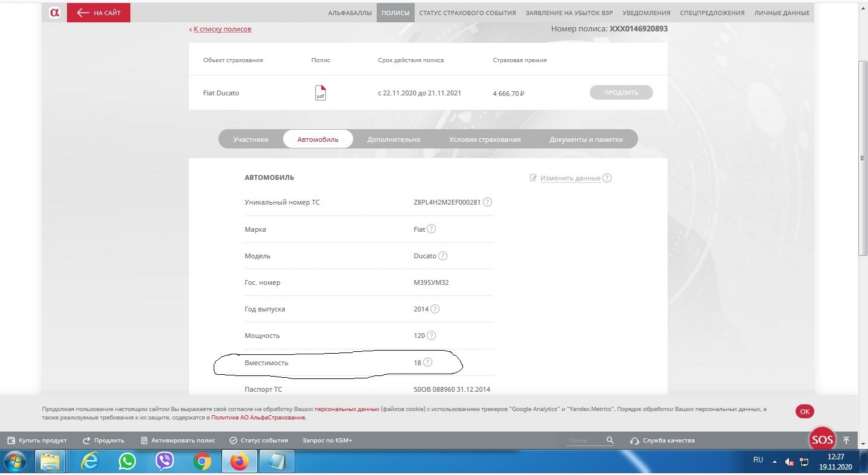The image size is (868, 475).
Task: Select the Автомобиль tab
Action: pos(318,139)
